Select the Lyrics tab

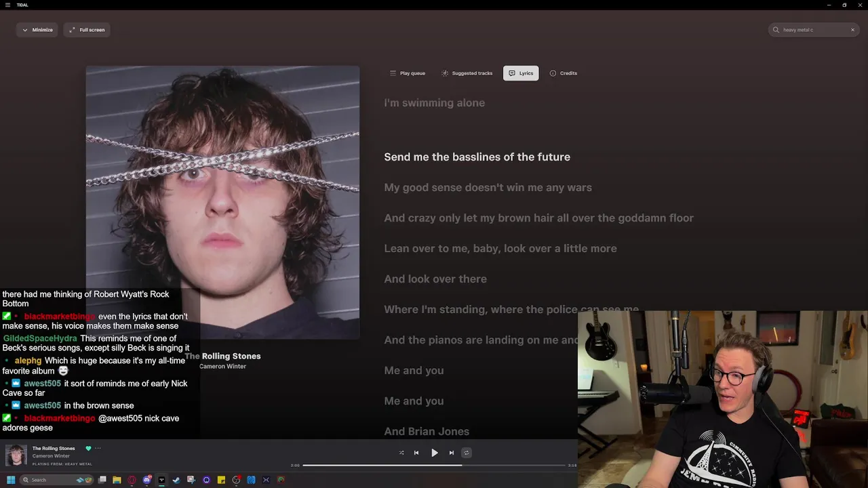click(x=521, y=73)
